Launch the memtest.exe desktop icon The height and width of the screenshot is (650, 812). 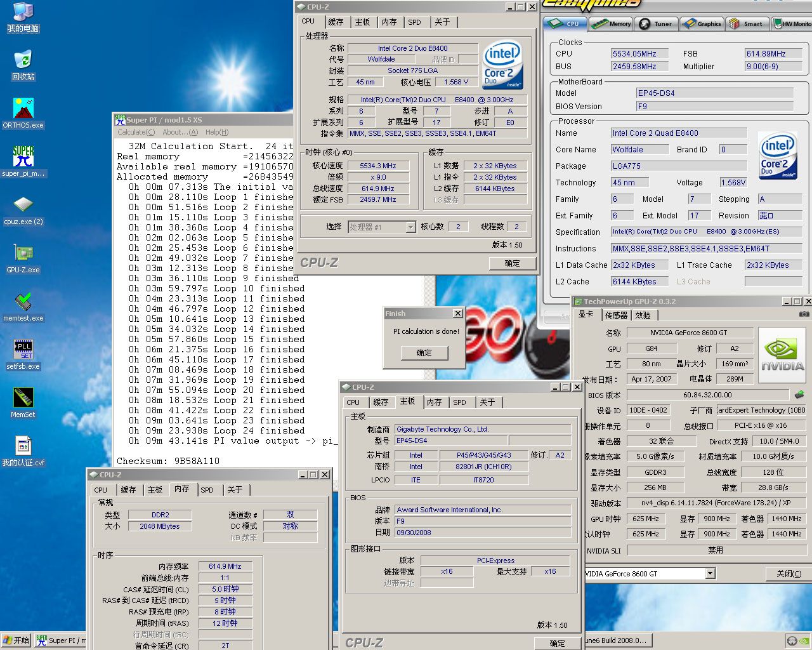click(23, 307)
